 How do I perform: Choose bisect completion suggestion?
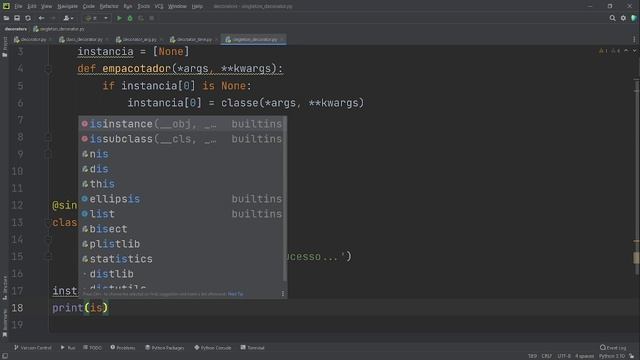pyautogui.click(x=182, y=229)
